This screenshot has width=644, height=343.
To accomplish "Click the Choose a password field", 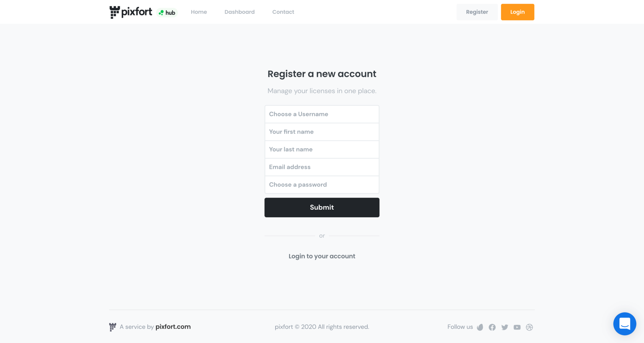I will pos(322,185).
